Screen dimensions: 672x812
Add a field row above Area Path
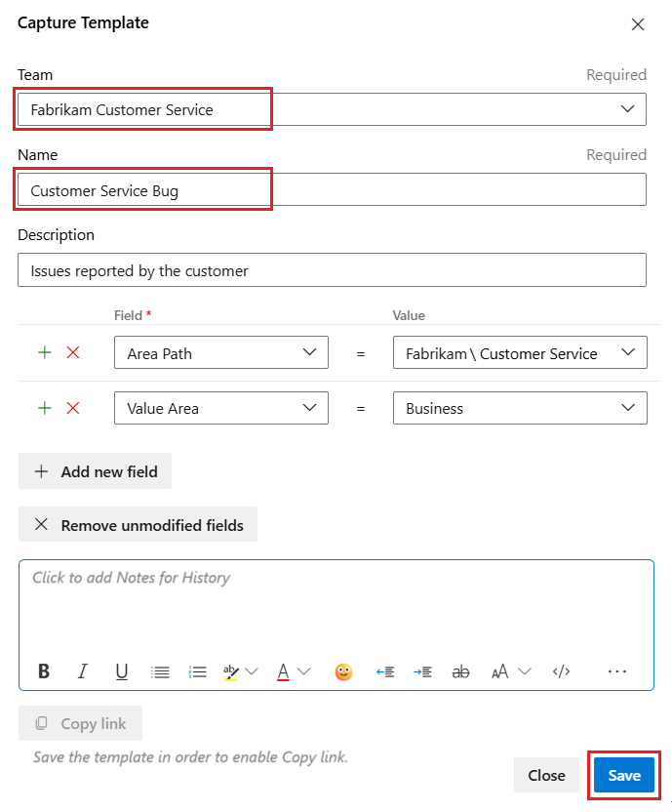[x=43, y=352]
